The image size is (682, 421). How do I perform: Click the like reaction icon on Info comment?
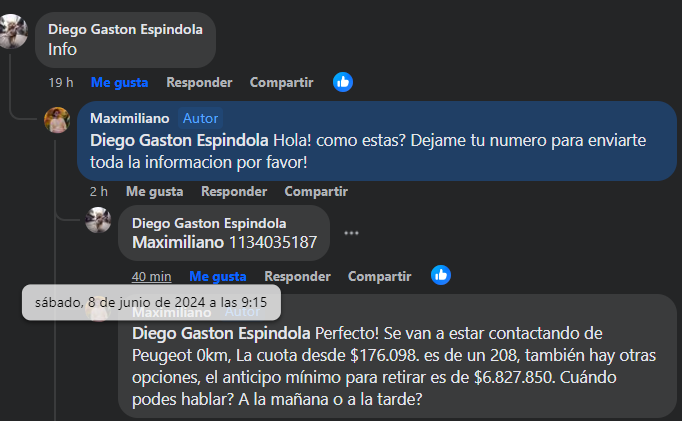(x=343, y=82)
